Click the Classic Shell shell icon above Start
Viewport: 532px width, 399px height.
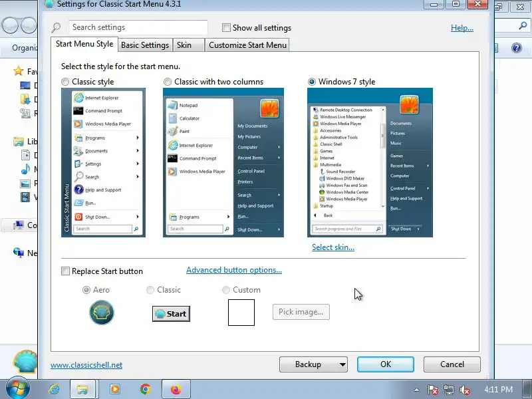point(25,362)
